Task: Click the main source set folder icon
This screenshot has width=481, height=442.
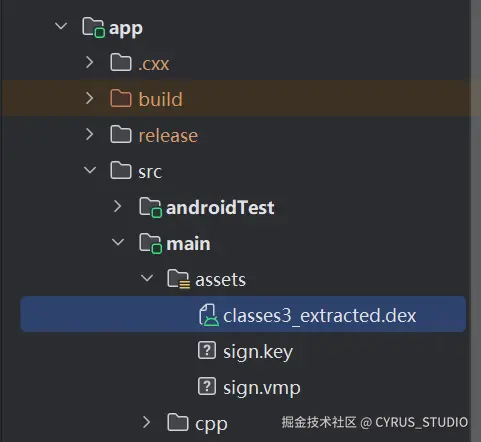Action: [x=150, y=243]
